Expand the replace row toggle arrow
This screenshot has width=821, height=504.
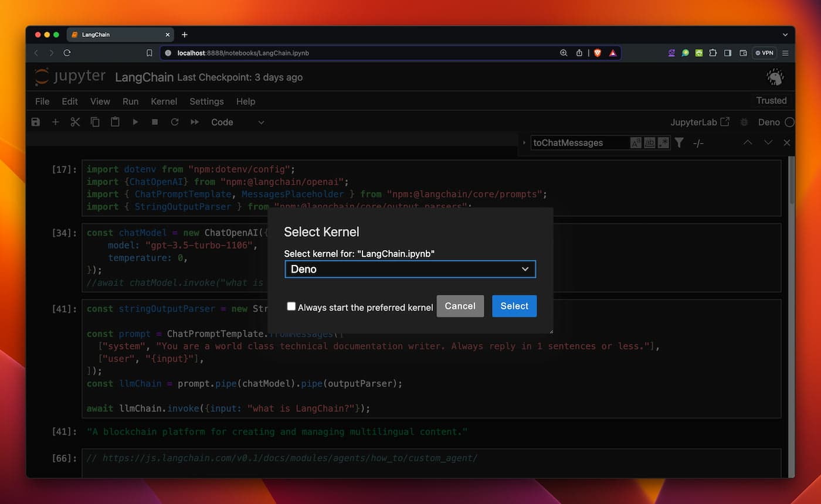click(x=524, y=142)
